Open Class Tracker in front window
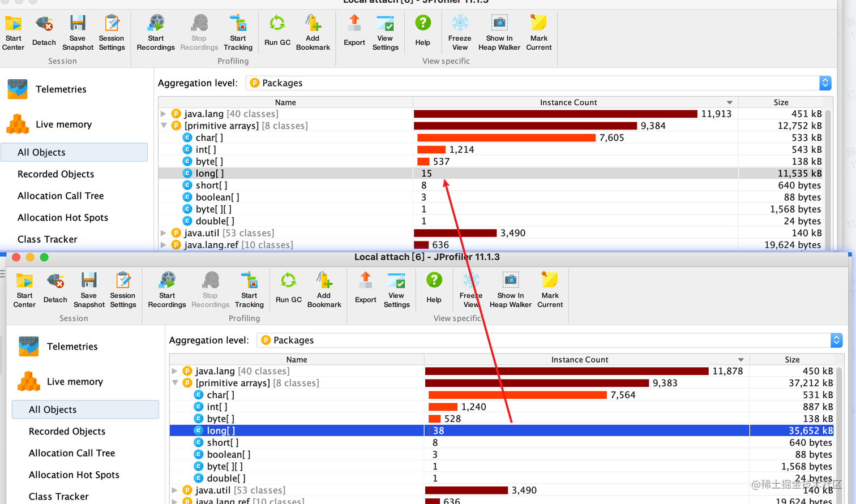 tap(58, 496)
